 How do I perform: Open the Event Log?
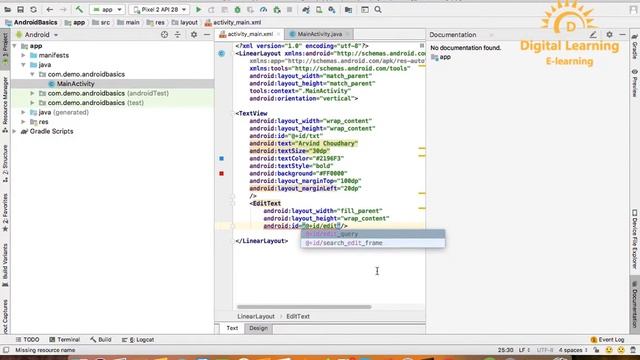point(607,340)
